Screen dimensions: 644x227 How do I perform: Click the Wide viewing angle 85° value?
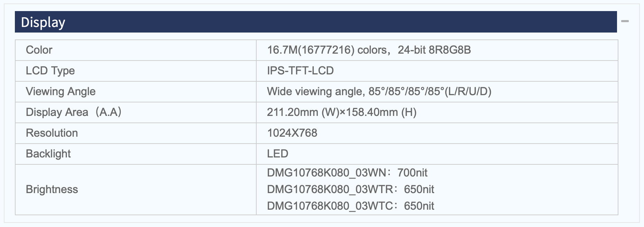(x=379, y=91)
